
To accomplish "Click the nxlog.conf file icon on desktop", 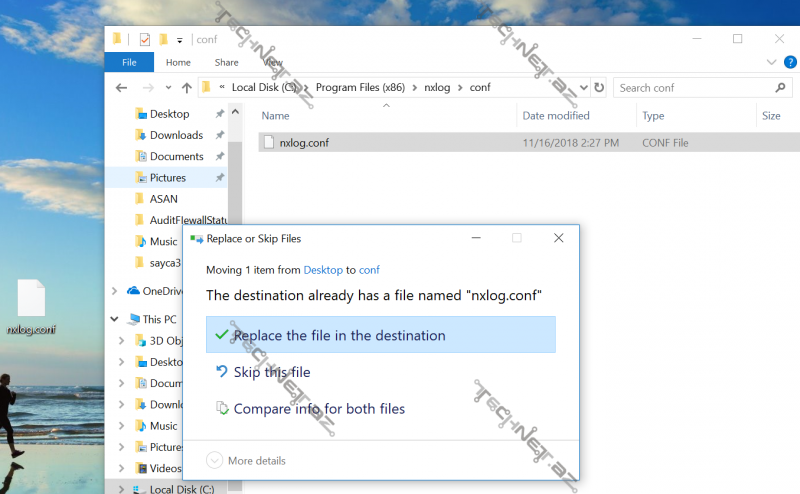I will coord(31,300).
